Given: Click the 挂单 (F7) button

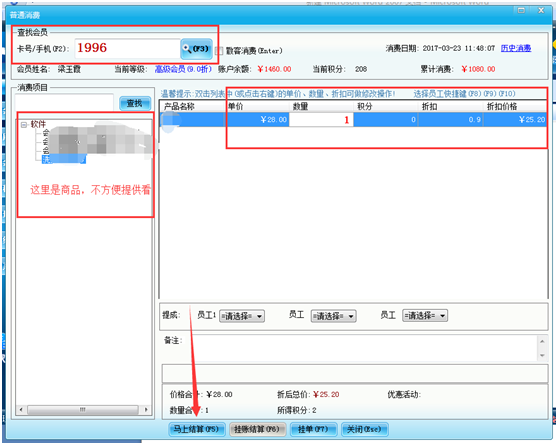Looking at the screenshot, I should (313, 429).
